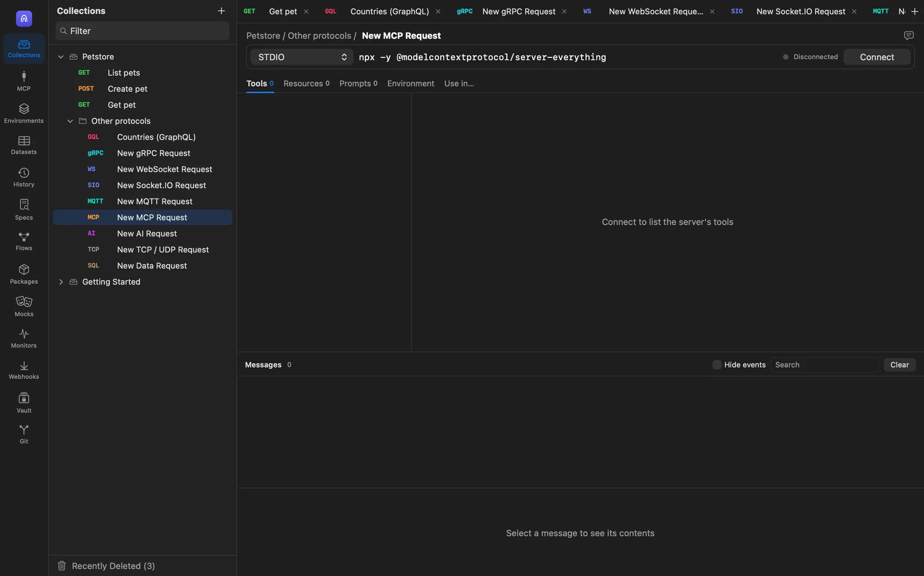The height and width of the screenshot is (576, 924).
Task: Select the List pets GET request
Action: pyautogui.click(x=142, y=73)
